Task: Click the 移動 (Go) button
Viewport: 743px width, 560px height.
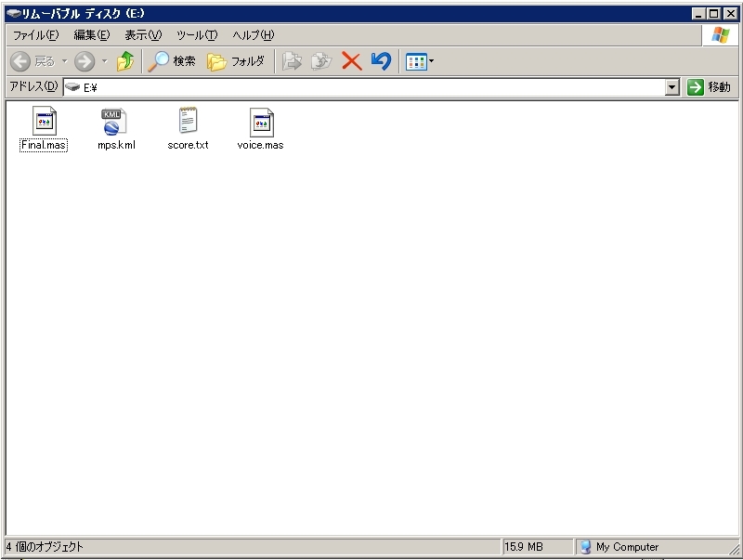Action: click(709, 87)
